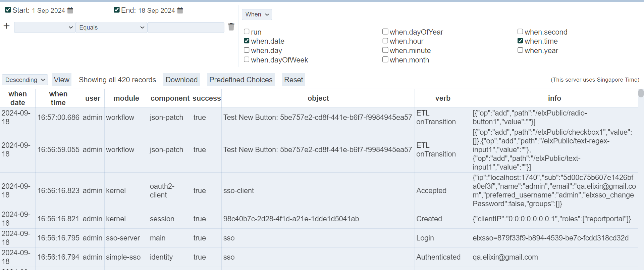Disable the when.time column checkbox
Screen dimensions: 644x270
520,41
